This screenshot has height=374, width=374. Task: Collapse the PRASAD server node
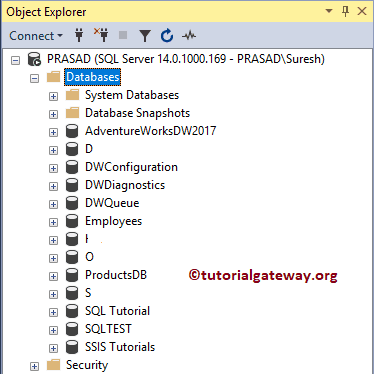coord(16,60)
